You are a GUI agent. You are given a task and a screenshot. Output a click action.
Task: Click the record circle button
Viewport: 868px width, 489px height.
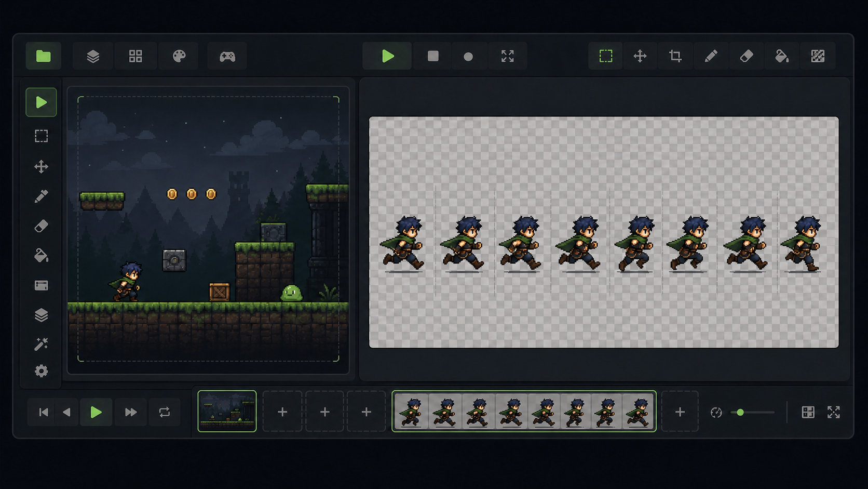(x=468, y=56)
